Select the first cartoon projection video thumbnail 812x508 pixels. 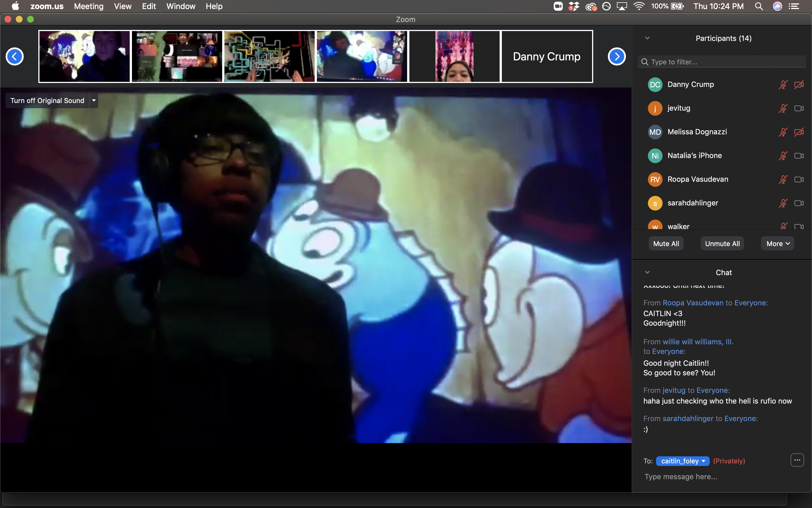coord(85,56)
